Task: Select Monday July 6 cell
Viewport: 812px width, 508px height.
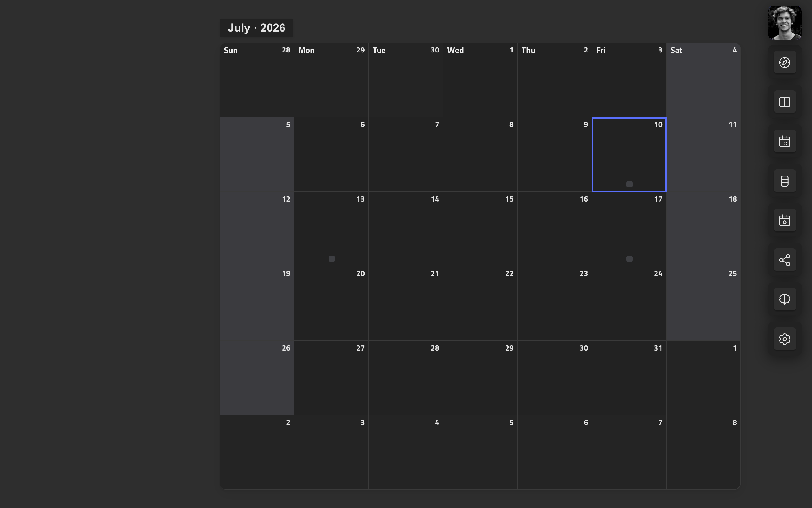Action: point(331,155)
